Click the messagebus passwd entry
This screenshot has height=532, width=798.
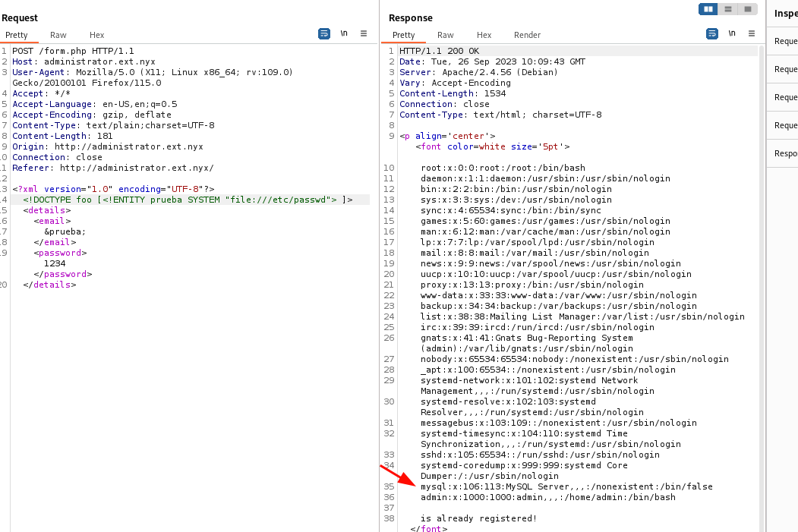559,423
